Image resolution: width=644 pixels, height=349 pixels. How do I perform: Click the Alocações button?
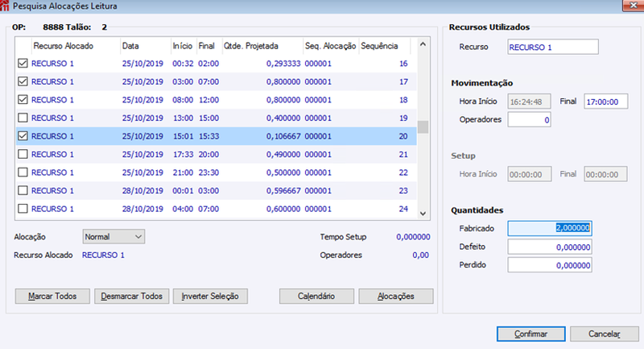point(396,296)
